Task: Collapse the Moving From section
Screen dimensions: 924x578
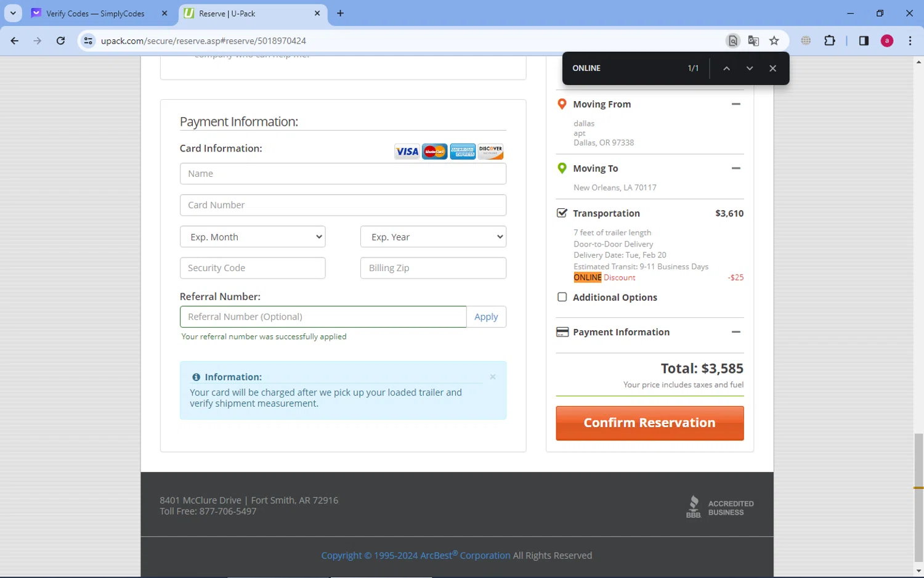Action: tap(736, 104)
